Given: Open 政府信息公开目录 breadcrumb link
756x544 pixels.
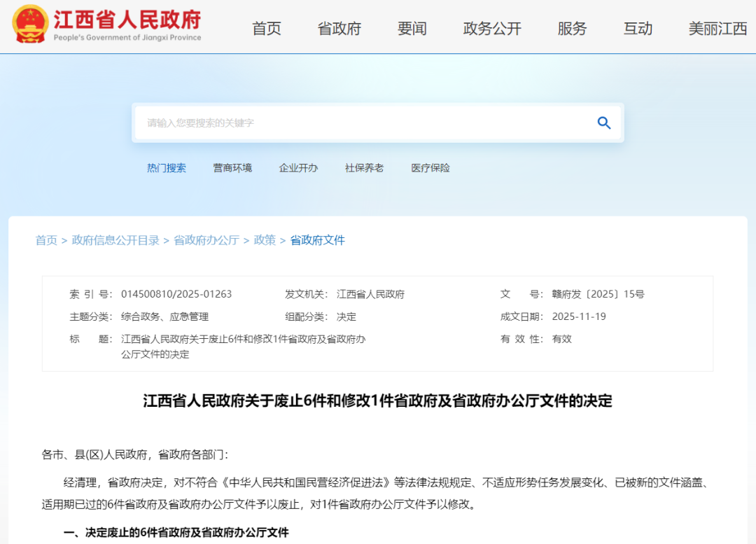Looking at the screenshot, I should [x=115, y=240].
